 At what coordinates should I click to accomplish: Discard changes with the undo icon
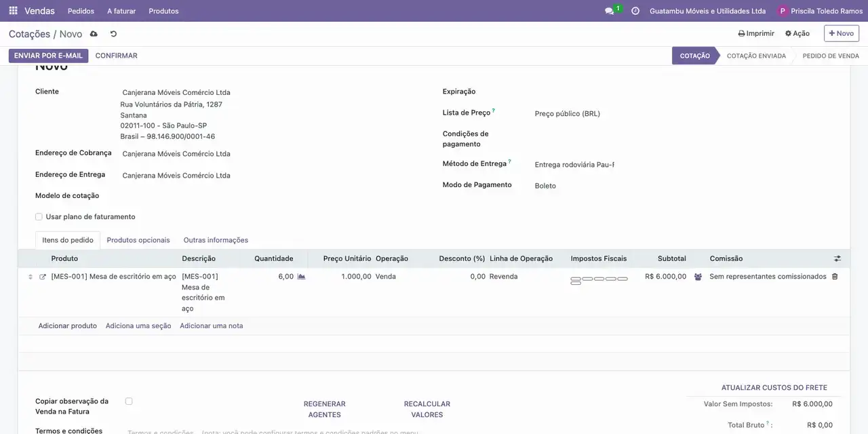pyautogui.click(x=113, y=34)
